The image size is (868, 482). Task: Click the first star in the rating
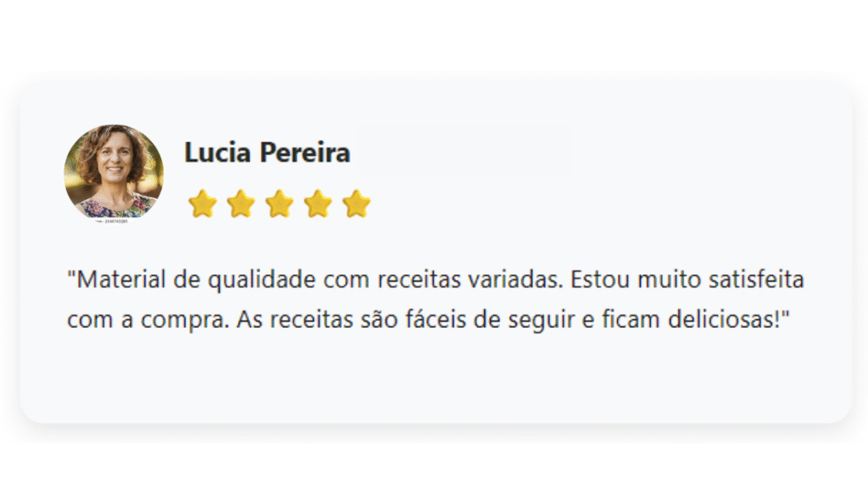click(x=203, y=203)
